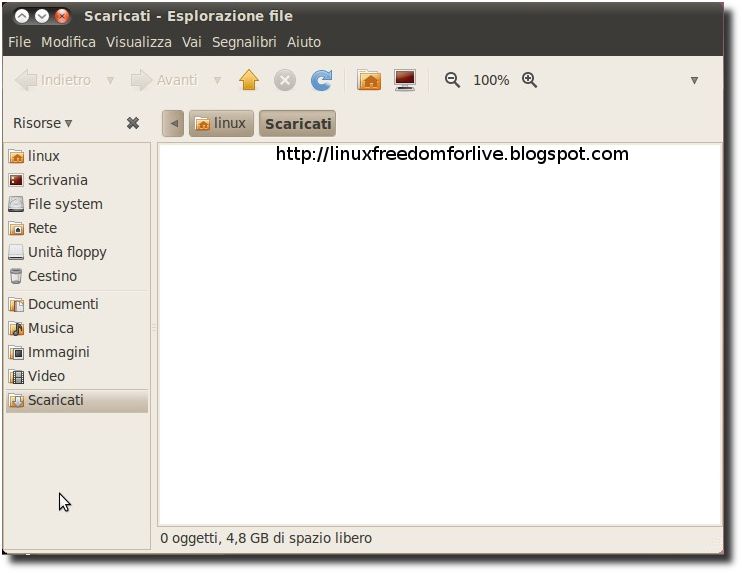Open the toolbar overflow arrow at right
Image resolution: width=742 pixels, height=573 pixels.
[694, 80]
